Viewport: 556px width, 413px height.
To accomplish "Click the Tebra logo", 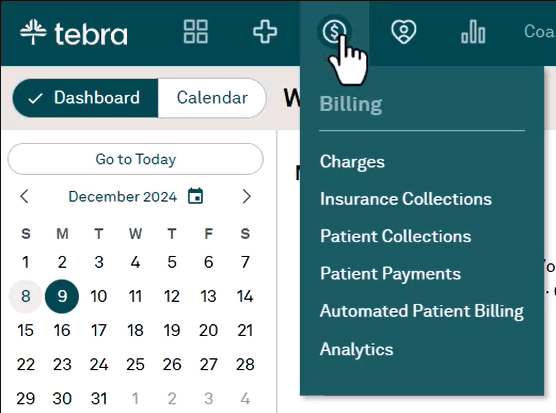I will (x=74, y=33).
